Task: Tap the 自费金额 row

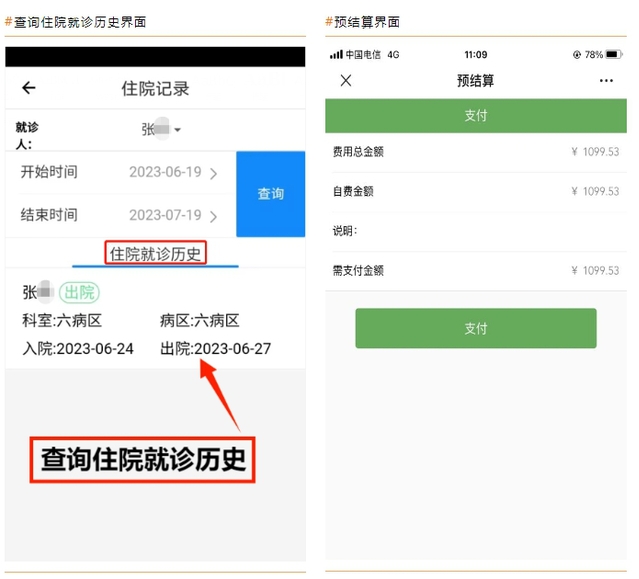Action: click(475, 191)
